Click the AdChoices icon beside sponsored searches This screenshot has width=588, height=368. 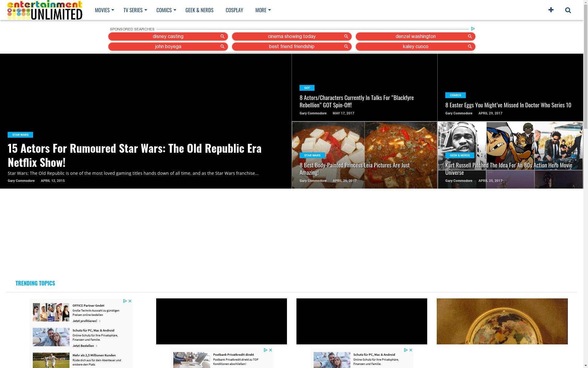pyautogui.click(x=473, y=29)
